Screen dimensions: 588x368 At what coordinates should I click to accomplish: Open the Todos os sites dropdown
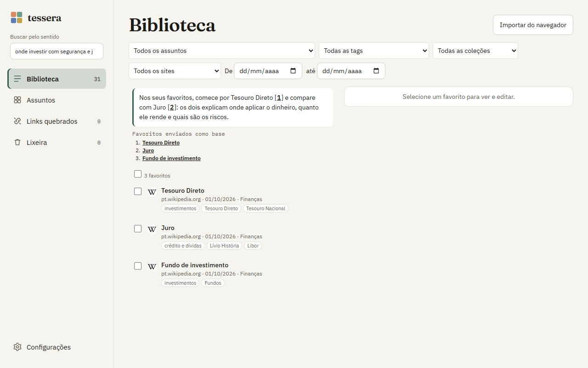(x=175, y=71)
